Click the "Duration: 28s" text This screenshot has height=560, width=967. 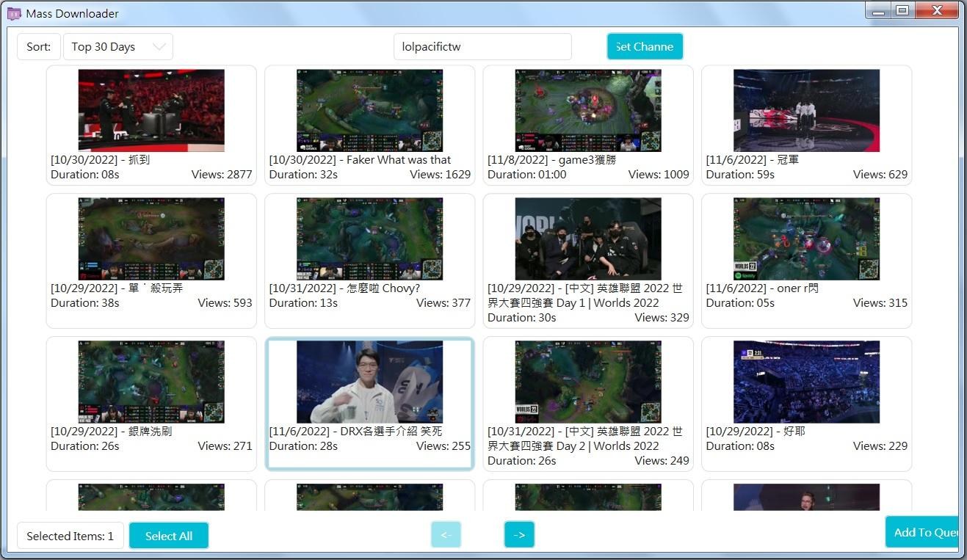(x=303, y=446)
